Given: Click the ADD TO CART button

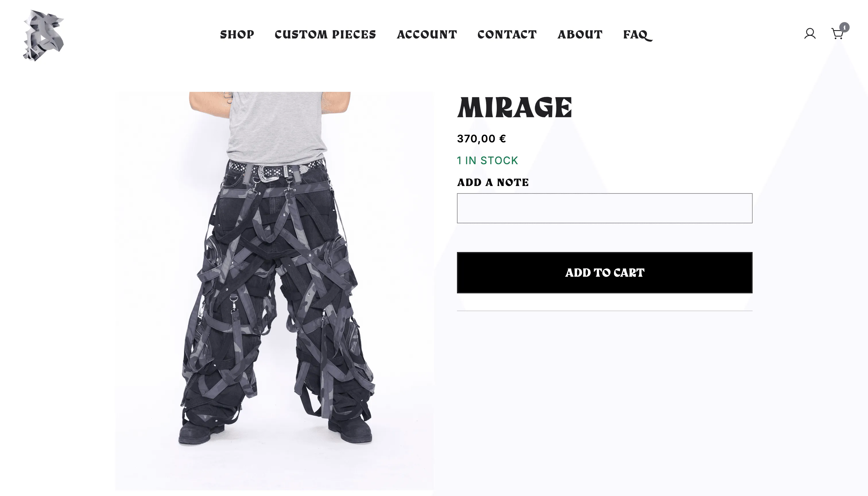Looking at the screenshot, I should [604, 272].
